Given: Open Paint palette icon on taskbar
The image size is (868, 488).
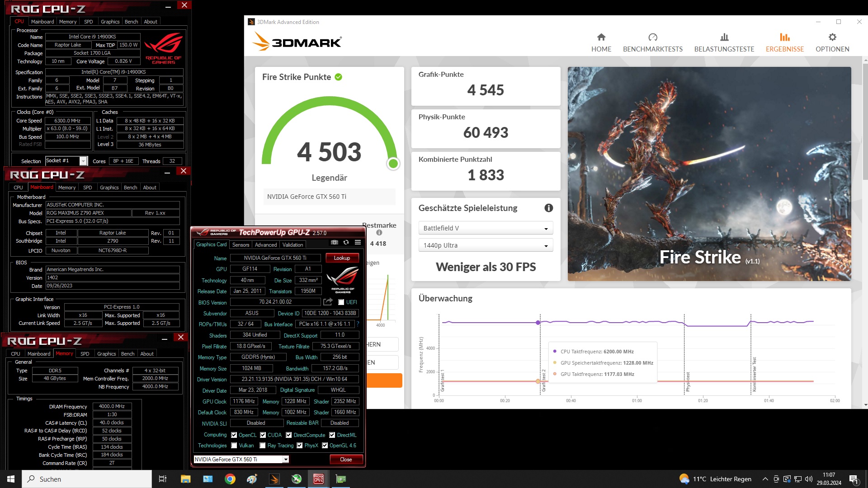Looking at the screenshot, I should pyautogui.click(x=252, y=479).
